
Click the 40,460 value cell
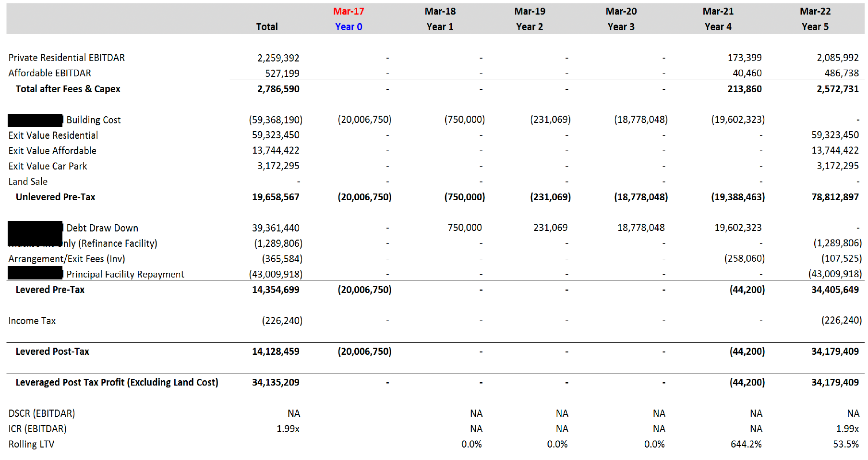tap(747, 73)
